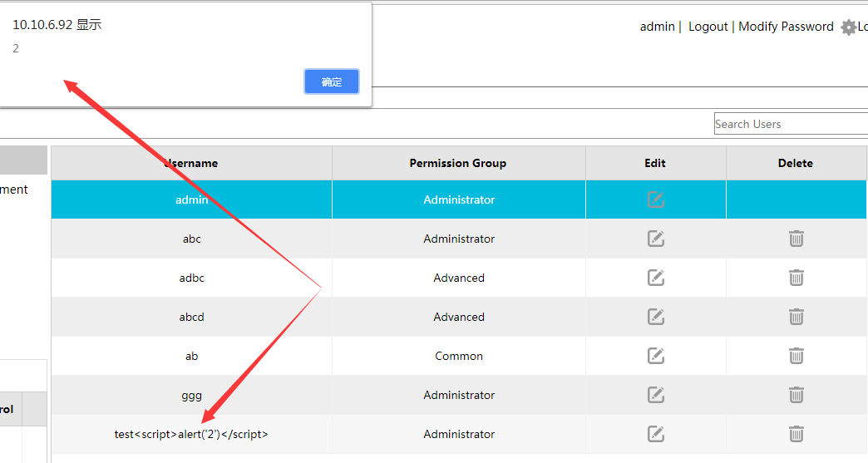868x463 pixels.
Task: Open Edit icon for admin row
Action: pyautogui.click(x=655, y=199)
